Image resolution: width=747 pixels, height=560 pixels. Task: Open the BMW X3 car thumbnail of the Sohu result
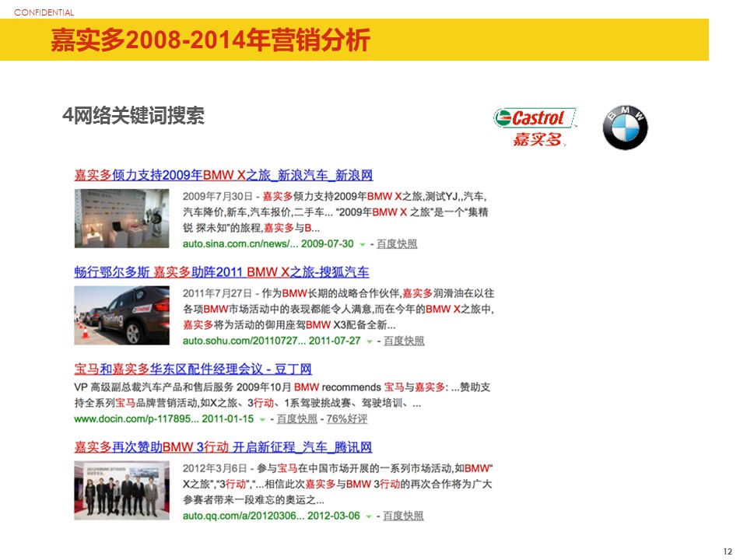coord(121,315)
